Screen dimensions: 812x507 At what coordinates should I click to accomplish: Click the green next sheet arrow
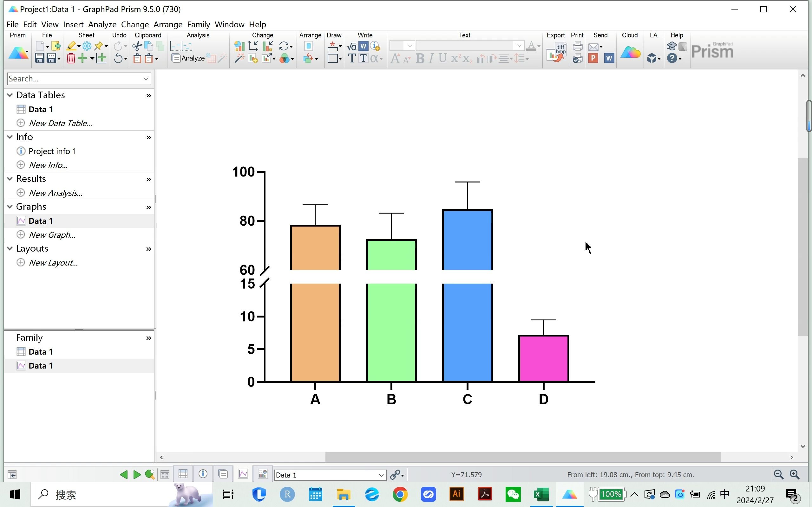[x=137, y=474]
